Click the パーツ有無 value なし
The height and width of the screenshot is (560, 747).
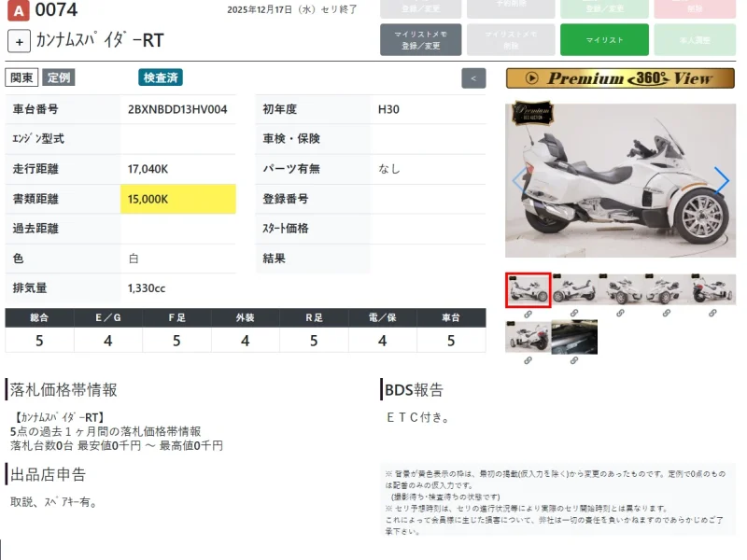click(389, 169)
